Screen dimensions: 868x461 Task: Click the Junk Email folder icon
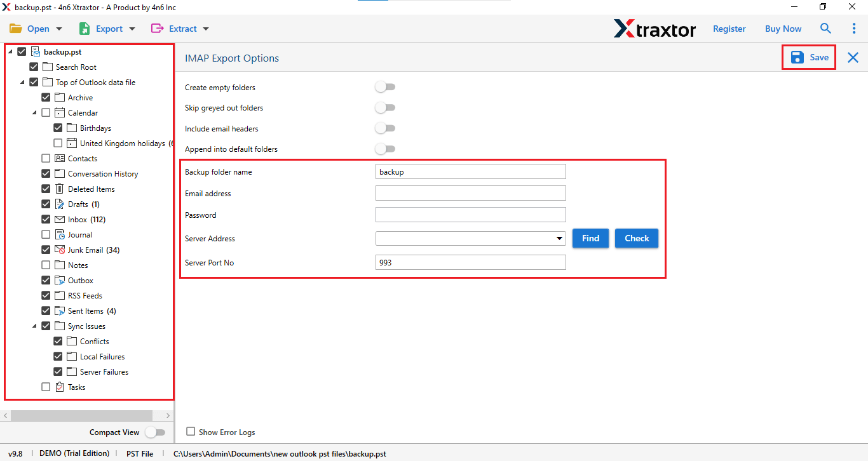pos(61,250)
